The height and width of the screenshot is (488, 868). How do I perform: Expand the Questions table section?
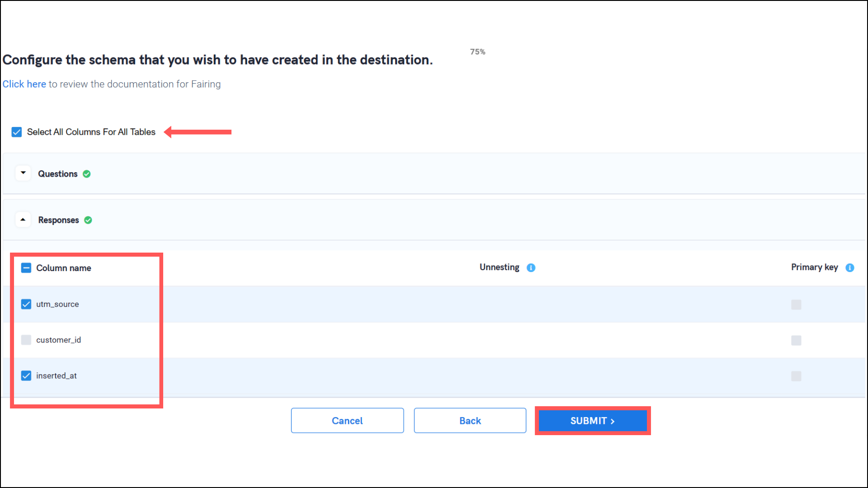pos(23,173)
